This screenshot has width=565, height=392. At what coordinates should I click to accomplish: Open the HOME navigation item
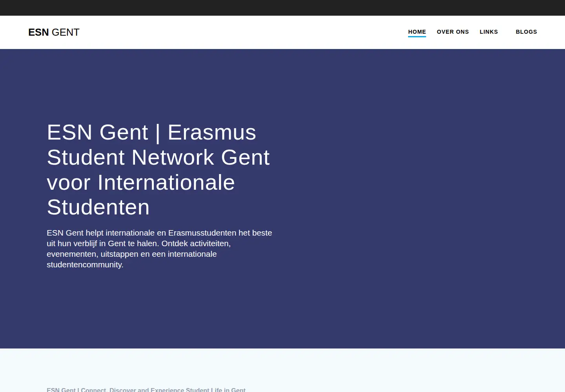tap(417, 32)
